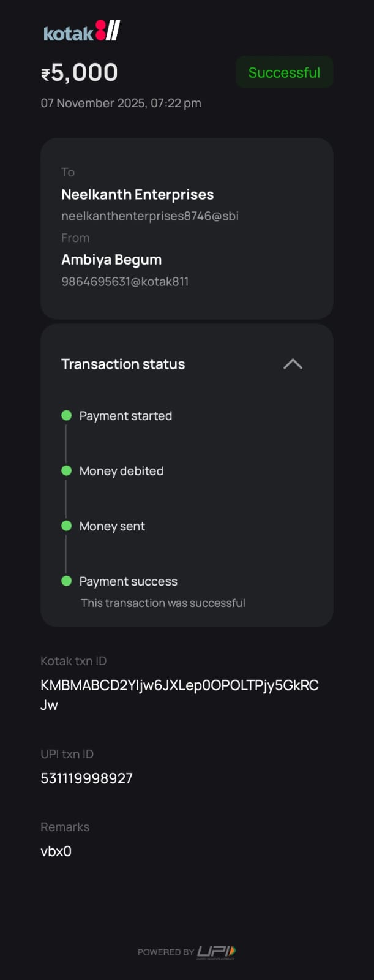374x980 pixels.
Task: Collapse the Transaction status section
Action: [x=293, y=364]
